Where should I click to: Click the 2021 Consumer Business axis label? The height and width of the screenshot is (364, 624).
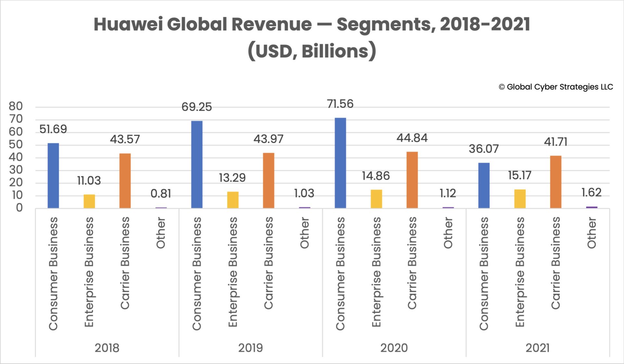pos(484,274)
